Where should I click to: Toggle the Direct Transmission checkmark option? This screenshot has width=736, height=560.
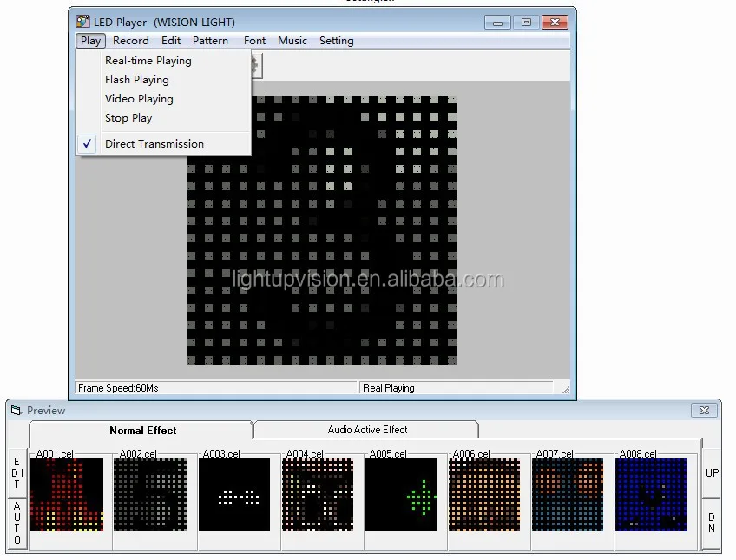[x=154, y=144]
